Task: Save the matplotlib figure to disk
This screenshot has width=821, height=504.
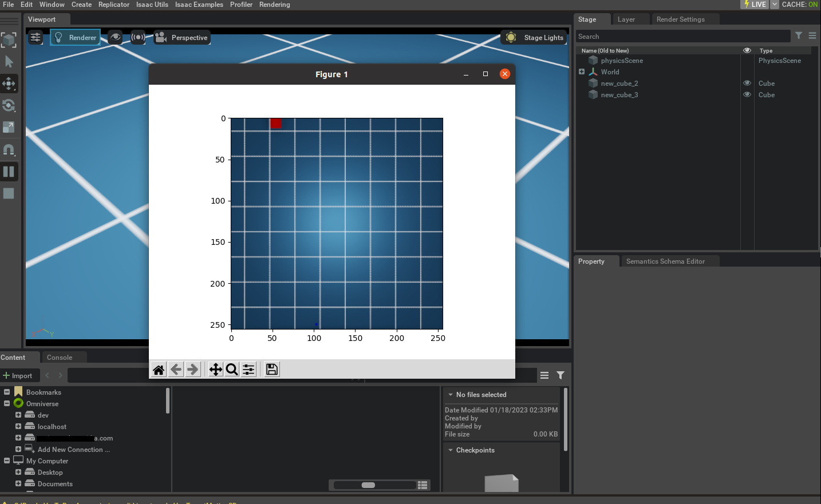Action: click(x=271, y=369)
